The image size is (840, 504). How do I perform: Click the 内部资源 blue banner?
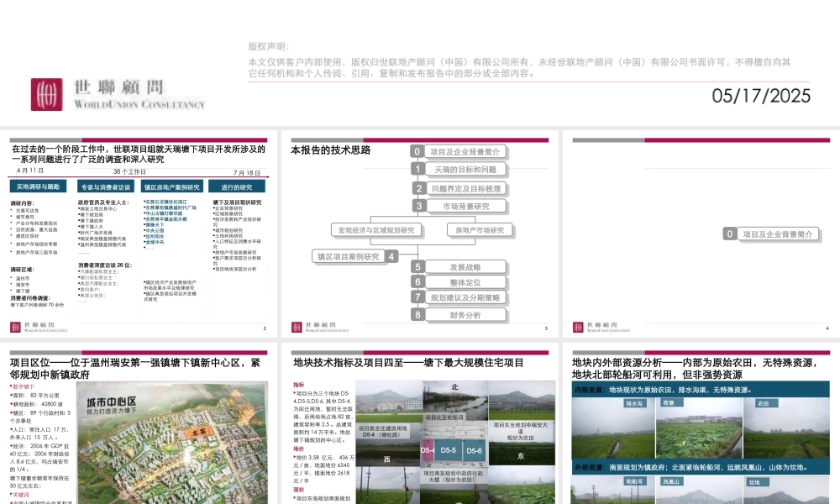pyautogui.click(x=701, y=390)
